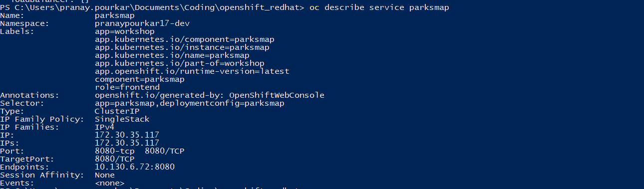Viewport: 644px width, 189px height.
Task: Click the Endpoints value '10.130.6.72:8080'
Action: 135,167
